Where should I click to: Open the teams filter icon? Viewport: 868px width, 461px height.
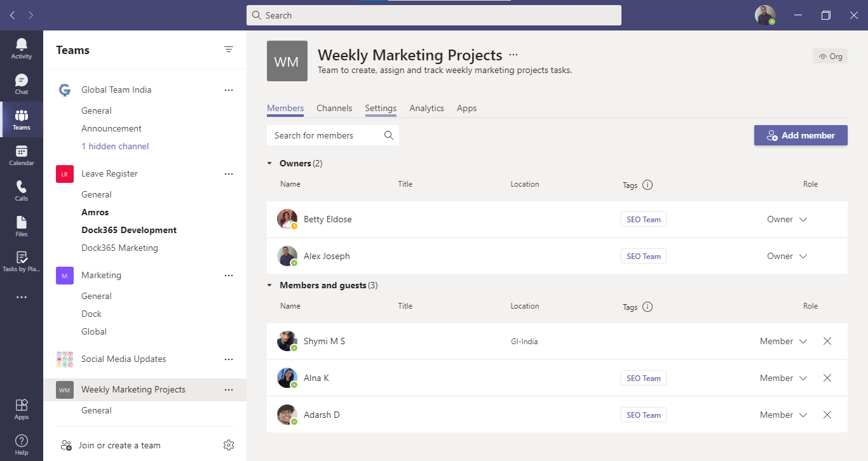[229, 49]
